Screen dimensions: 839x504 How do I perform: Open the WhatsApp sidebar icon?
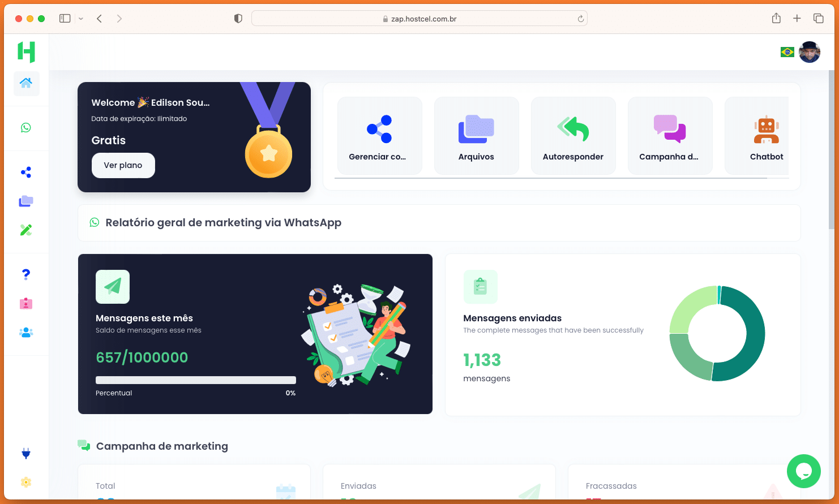(x=26, y=128)
